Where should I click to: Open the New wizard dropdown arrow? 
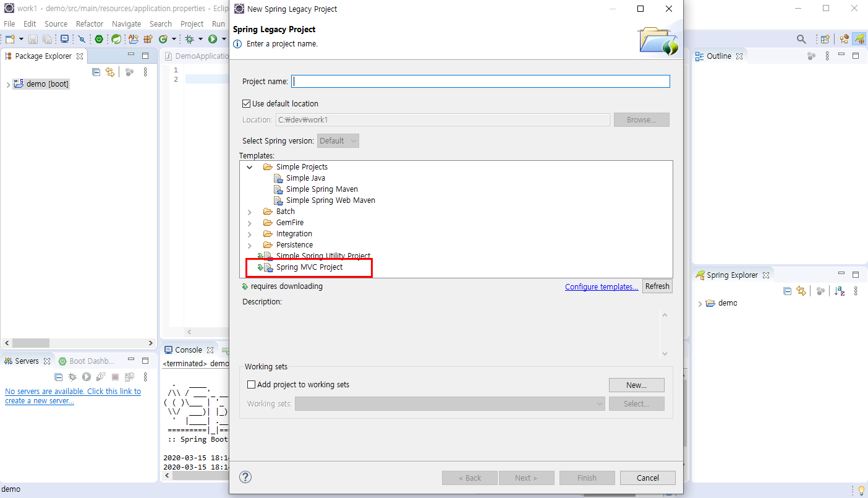(x=20, y=39)
